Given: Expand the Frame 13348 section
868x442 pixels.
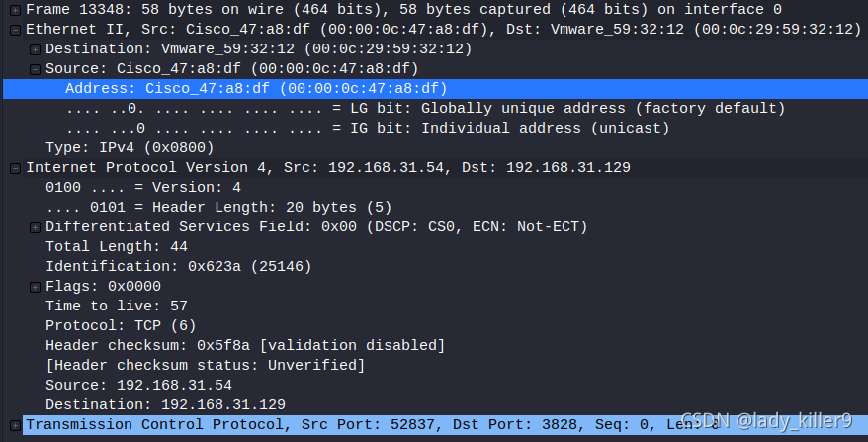Looking at the screenshot, I should click(x=15, y=10).
